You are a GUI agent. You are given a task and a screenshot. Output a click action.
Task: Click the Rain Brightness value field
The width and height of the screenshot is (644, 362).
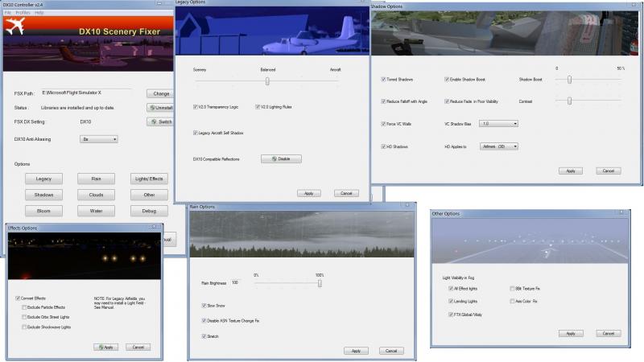236,282
